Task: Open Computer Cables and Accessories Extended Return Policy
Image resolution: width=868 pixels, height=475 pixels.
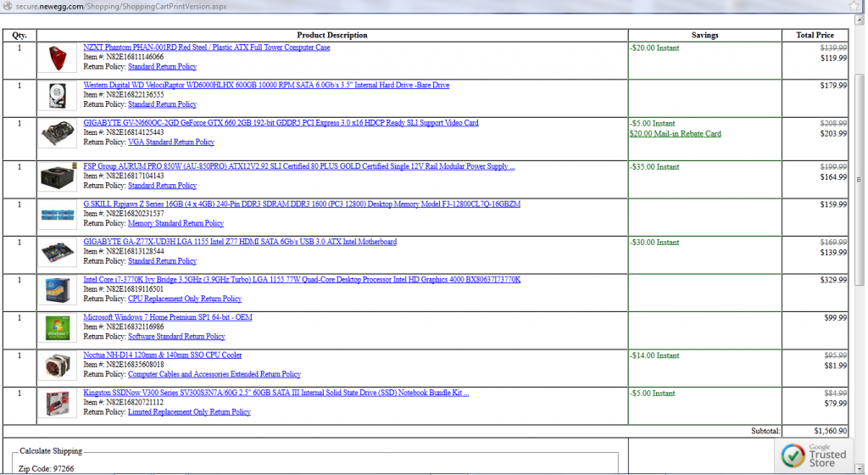Action: [x=214, y=374]
